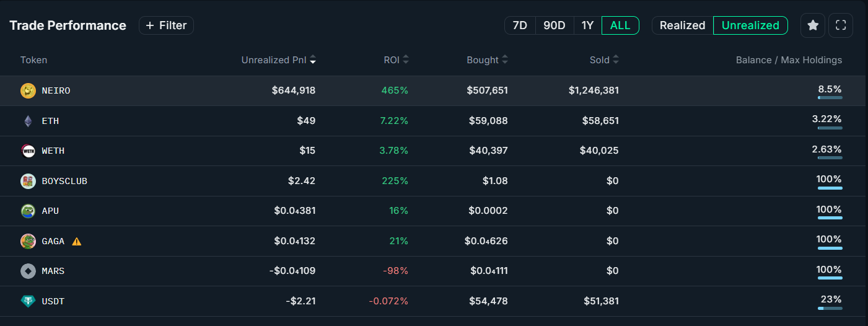The height and width of the screenshot is (326, 868).
Task: Click the APU frog token icon
Action: [28, 211]
